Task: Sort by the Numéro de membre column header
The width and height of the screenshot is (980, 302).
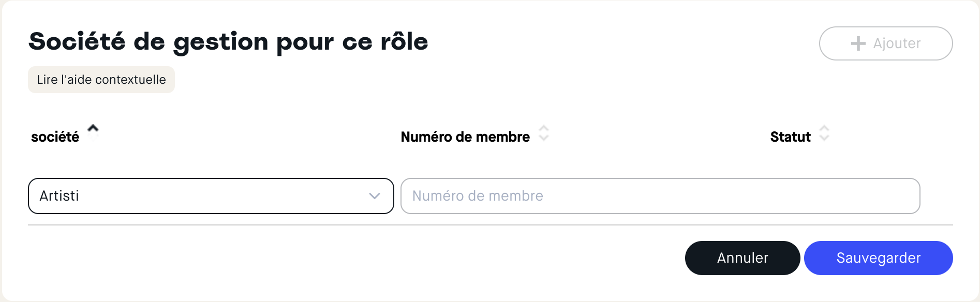Action: click(x=465, y=137)
